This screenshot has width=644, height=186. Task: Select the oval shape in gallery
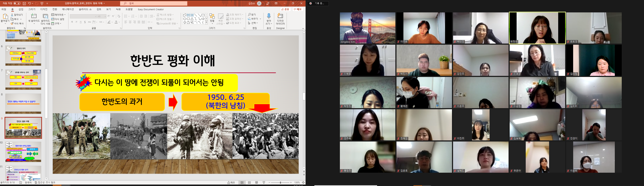coord(185,19)
